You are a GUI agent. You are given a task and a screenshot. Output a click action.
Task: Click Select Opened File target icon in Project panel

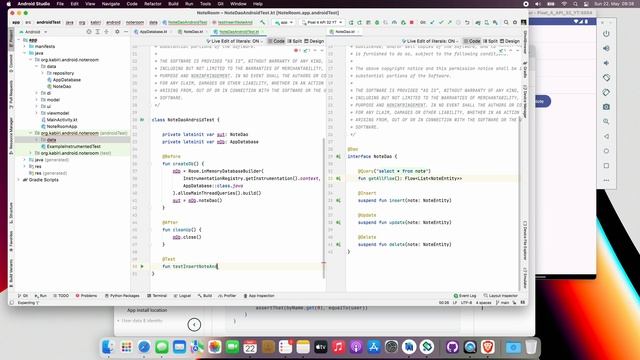click(x=89, y=31)
